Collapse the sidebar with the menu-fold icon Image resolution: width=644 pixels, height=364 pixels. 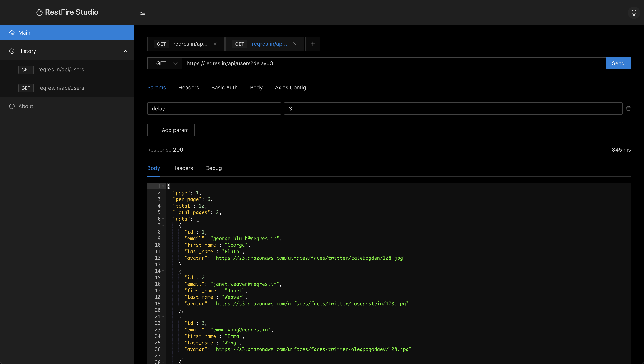tap(143, 12)
